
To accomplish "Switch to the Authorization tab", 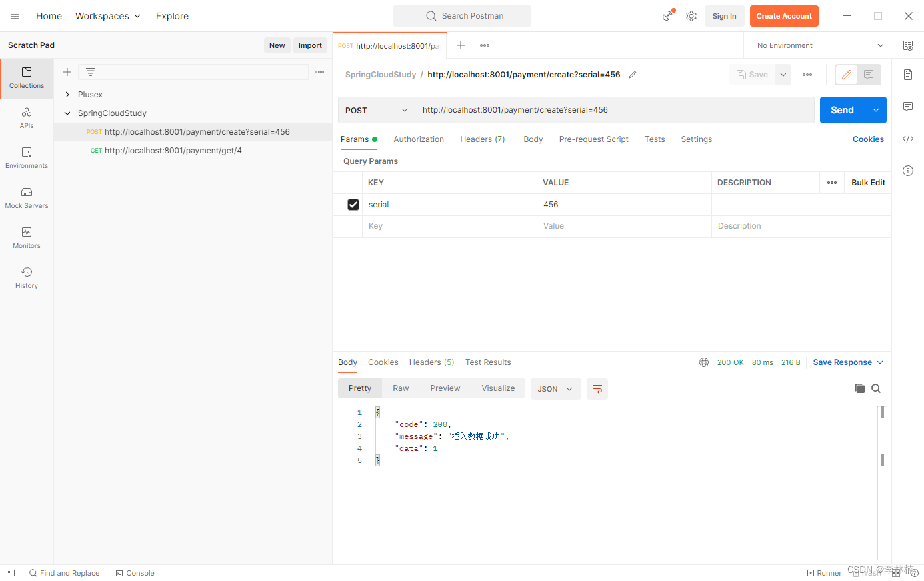I will click(419, 139).
